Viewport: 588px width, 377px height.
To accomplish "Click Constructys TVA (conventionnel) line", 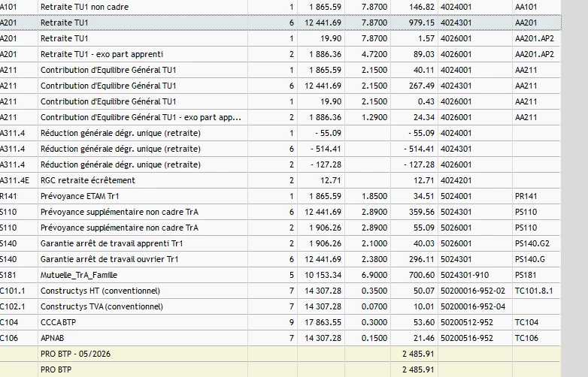I will pos(280,306).
